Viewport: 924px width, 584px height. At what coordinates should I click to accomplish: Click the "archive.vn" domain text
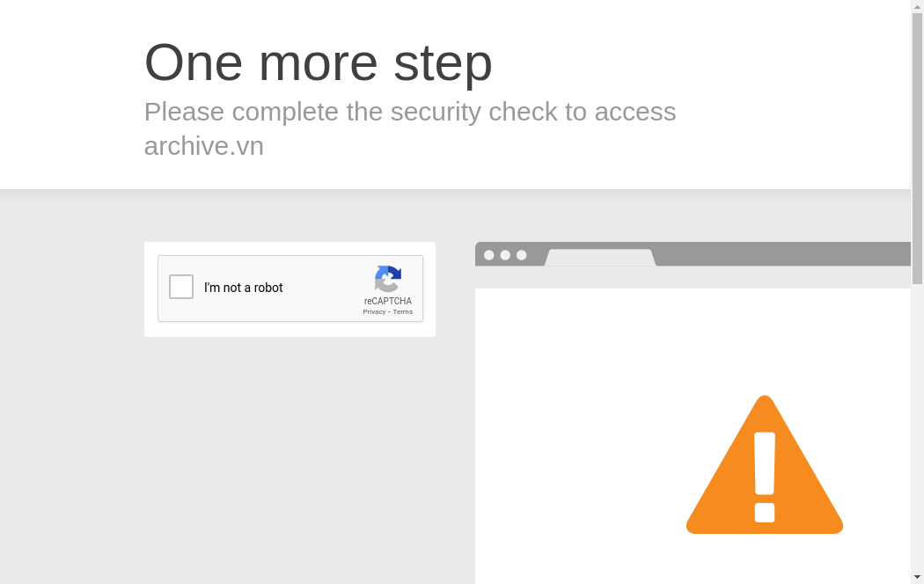pyautogui.click(x=204, y=146)
